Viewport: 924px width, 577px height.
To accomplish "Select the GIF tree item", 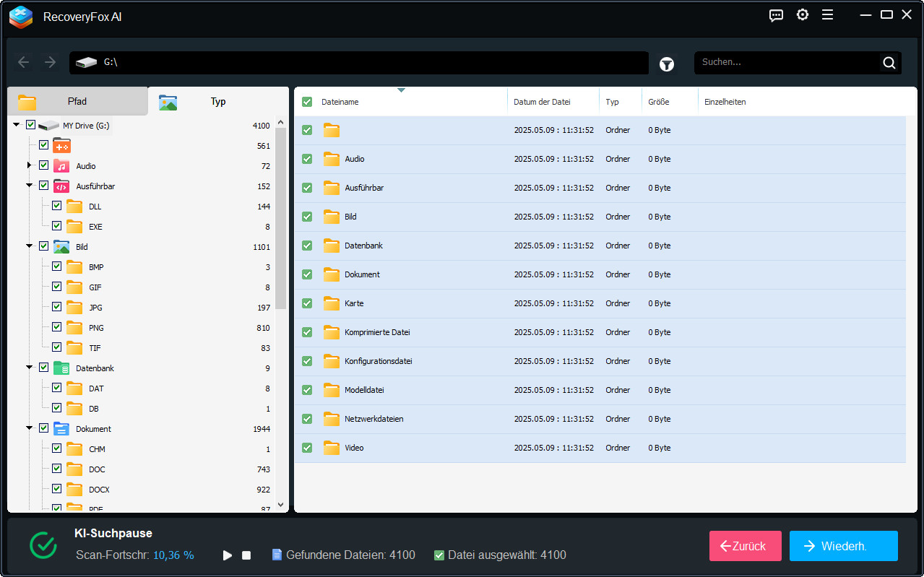I will point(95,287).
